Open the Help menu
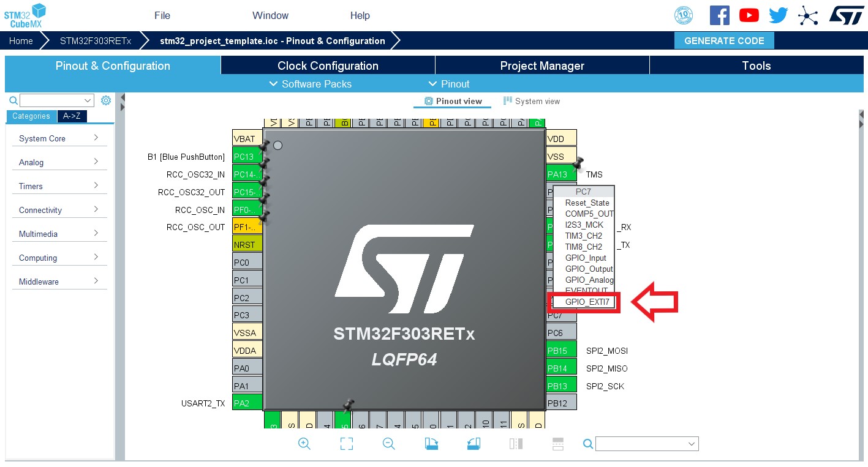868x467 pixels. coord(360,15)
